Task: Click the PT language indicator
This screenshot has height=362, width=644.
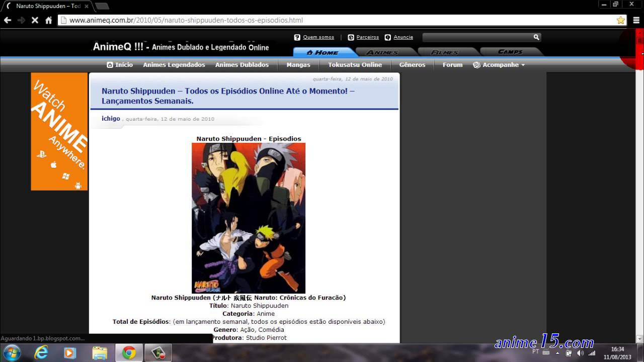Action: (x=535, y=352)
